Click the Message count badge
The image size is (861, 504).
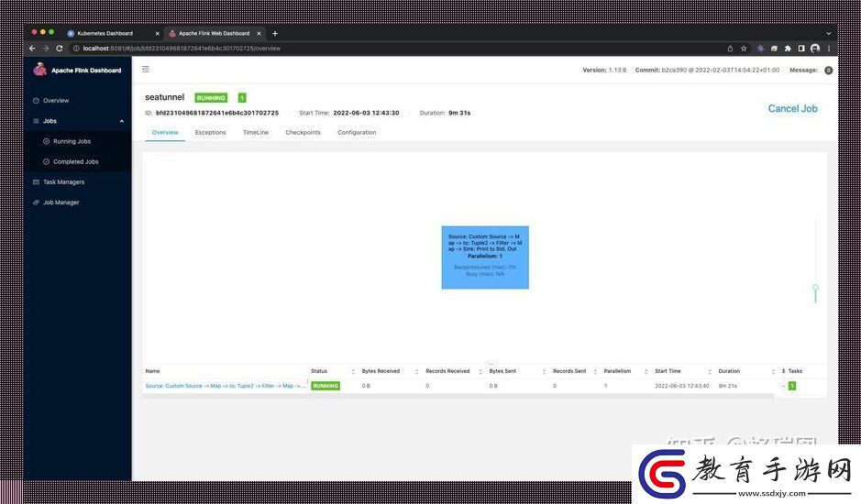coord(828,71)
